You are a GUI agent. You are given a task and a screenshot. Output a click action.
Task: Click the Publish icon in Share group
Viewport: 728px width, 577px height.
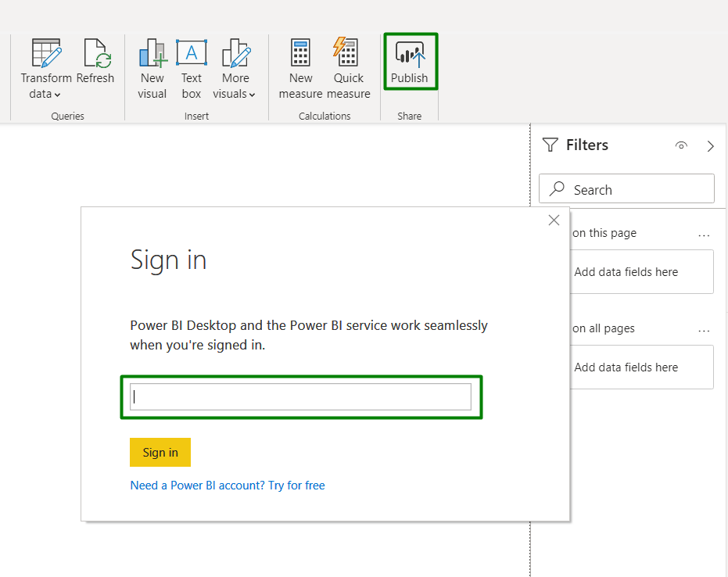410,54
